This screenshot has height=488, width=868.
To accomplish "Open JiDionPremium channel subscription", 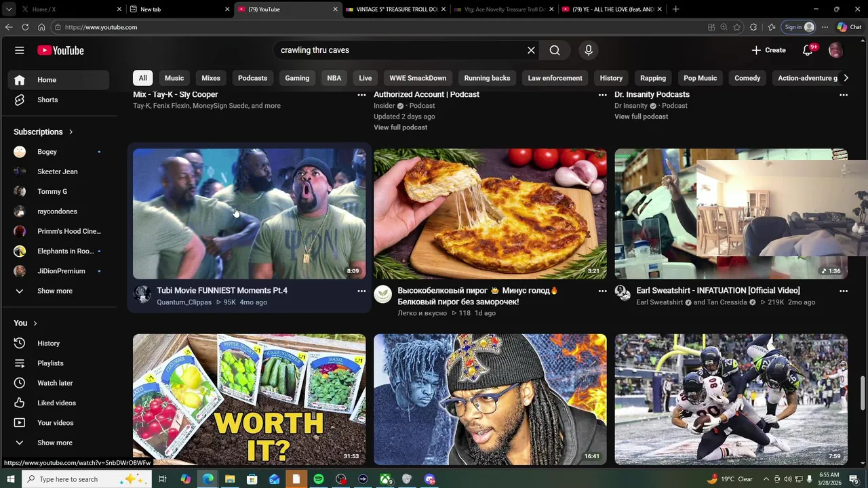I will (59, 271).
